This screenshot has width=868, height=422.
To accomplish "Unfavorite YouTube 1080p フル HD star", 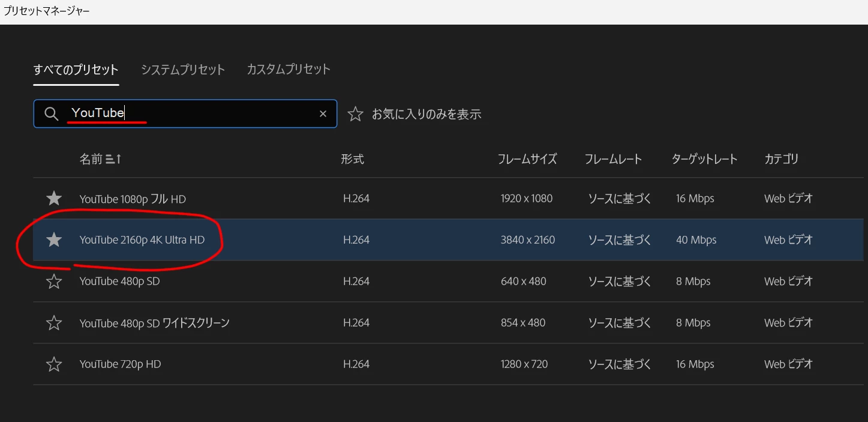I will click(54, 198).
